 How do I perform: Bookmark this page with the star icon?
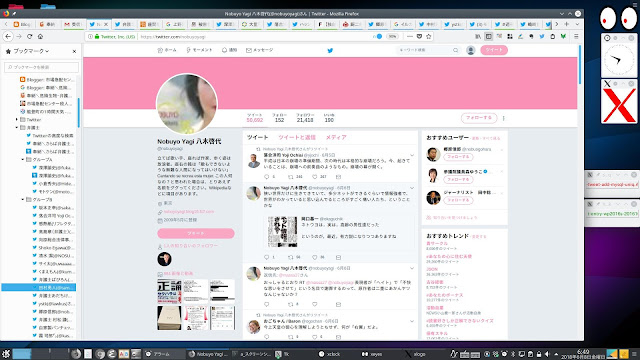[x=428, y=36]
